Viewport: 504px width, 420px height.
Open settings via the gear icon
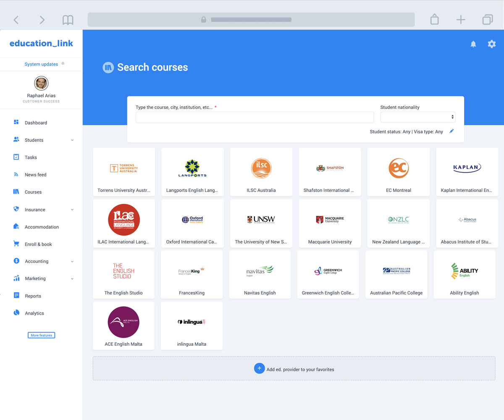tap(491, 44)
